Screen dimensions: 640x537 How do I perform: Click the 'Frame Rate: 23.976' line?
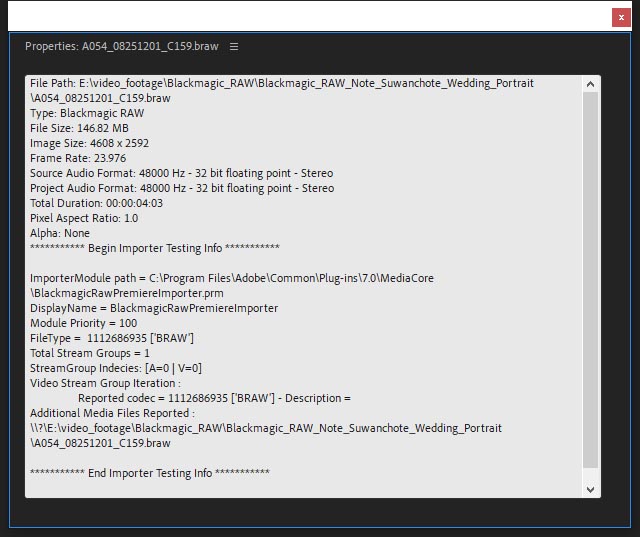(x=78, y=158)
